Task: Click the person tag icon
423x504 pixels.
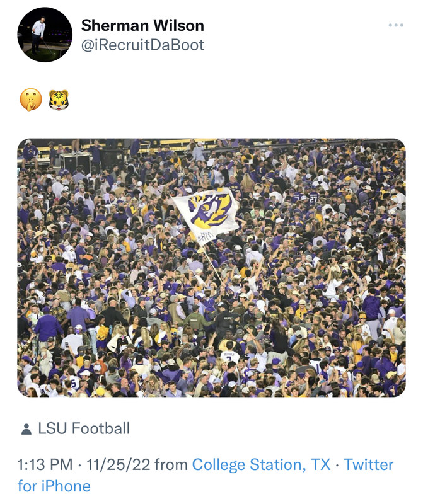Action: [26, 430]
